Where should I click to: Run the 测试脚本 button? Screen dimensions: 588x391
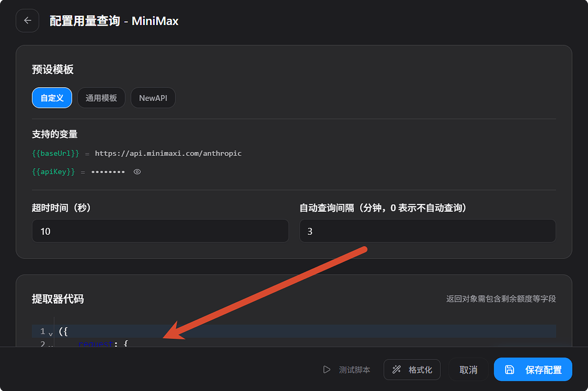pos(347,369)
